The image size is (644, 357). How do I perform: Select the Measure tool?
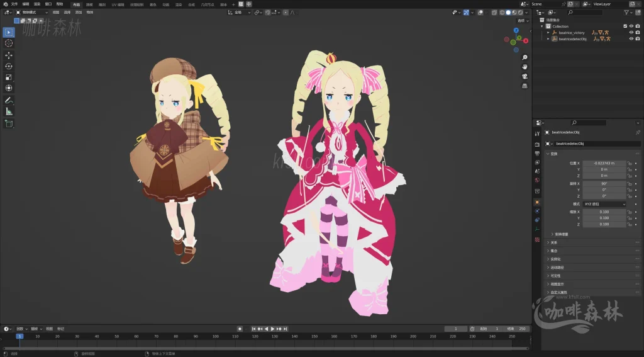[x=9, y=111]
